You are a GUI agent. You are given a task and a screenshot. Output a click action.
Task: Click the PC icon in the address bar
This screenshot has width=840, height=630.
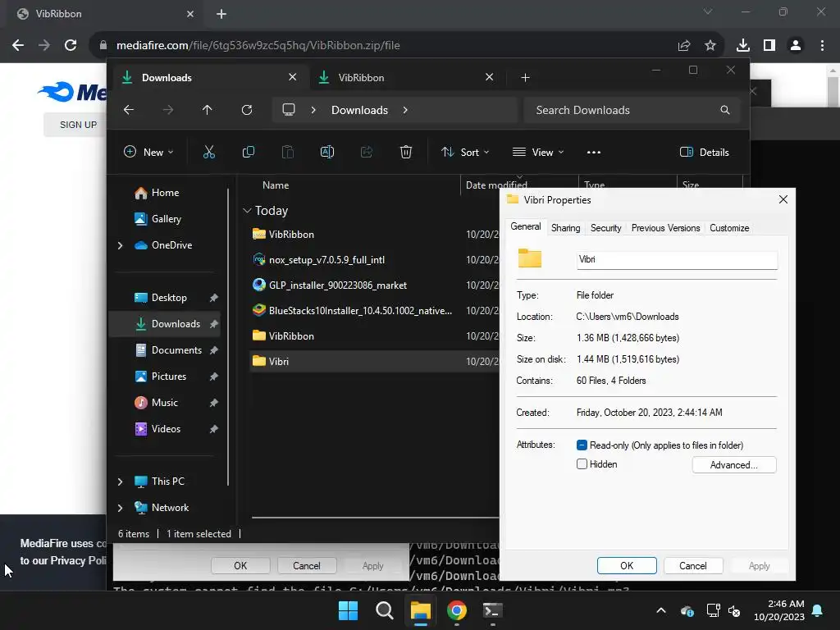click(x=289, y=110)
